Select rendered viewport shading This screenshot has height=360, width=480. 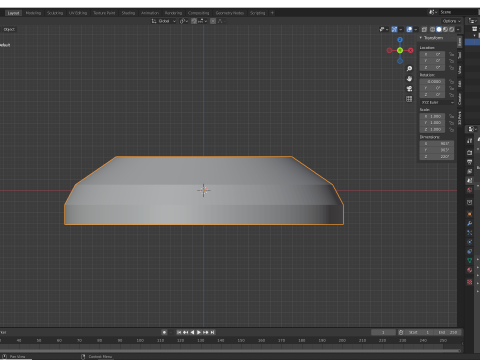[x=452, y=29]
